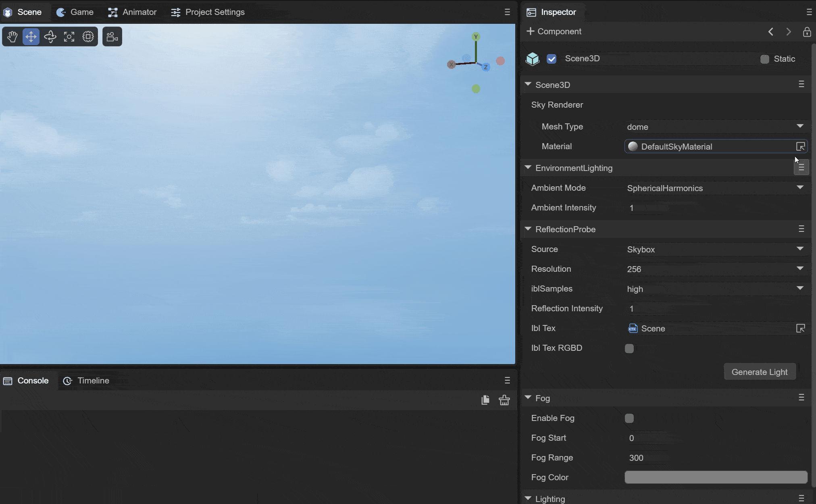Check the Enable Fog checkbox
This screenshot has width=816, height=504.
[629, 418]
